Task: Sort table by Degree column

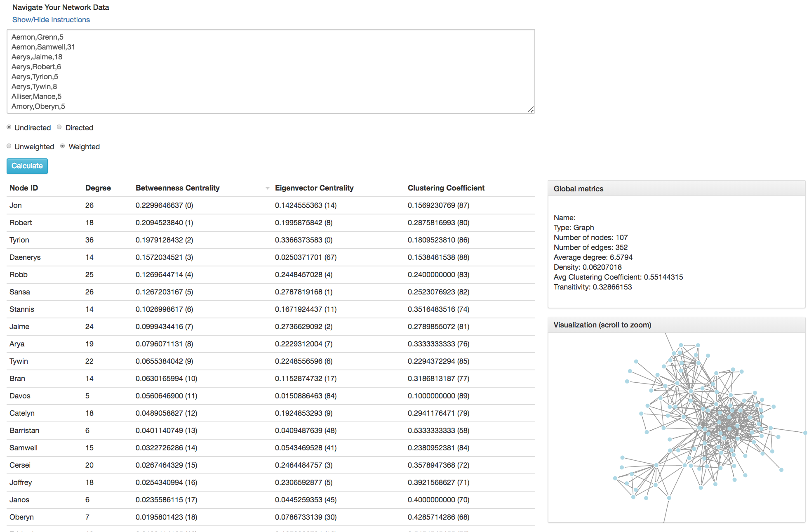Action: coord(98,188)
